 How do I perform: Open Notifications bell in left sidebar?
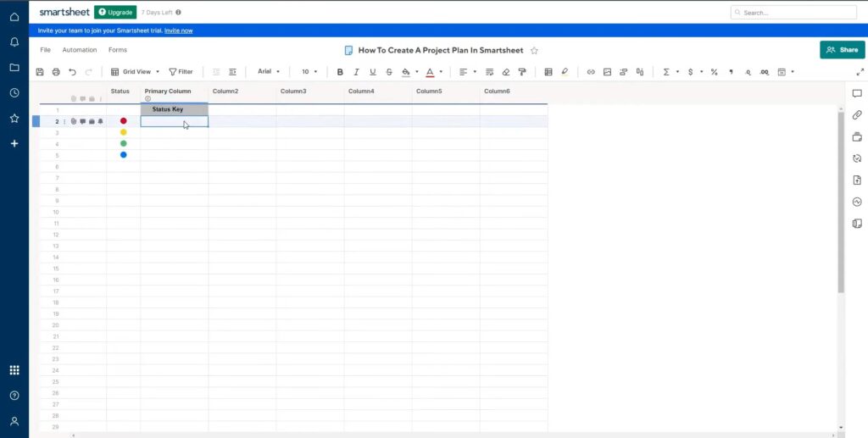14,42
